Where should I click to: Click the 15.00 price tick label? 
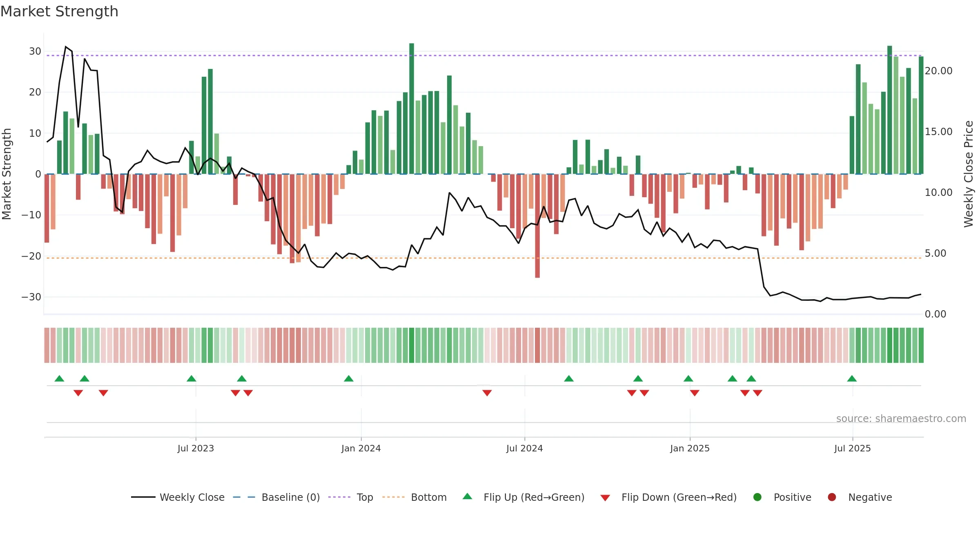pyautogui.click(x=938, y=132)
